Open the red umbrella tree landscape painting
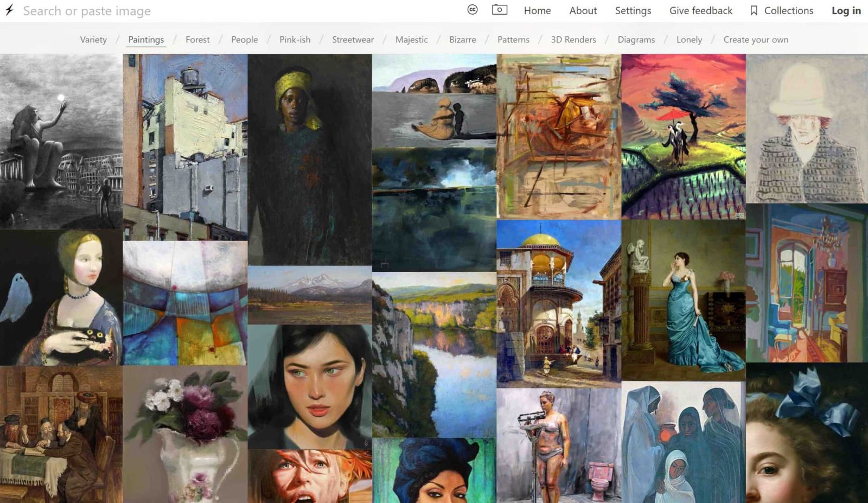Viewport: 868px width, 503px height. click(683, 137)
